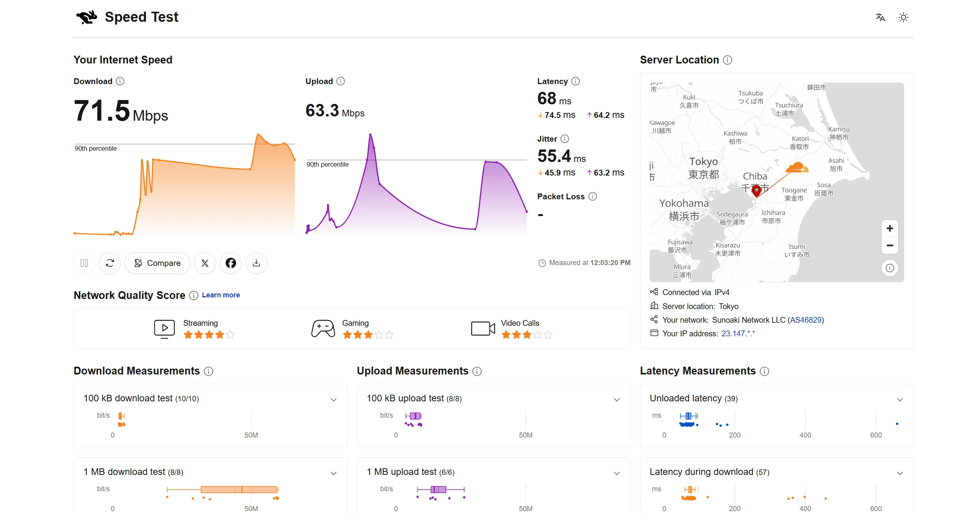980x515 pixels.
Task: Open map attribution info button
Action: point(890,268)
